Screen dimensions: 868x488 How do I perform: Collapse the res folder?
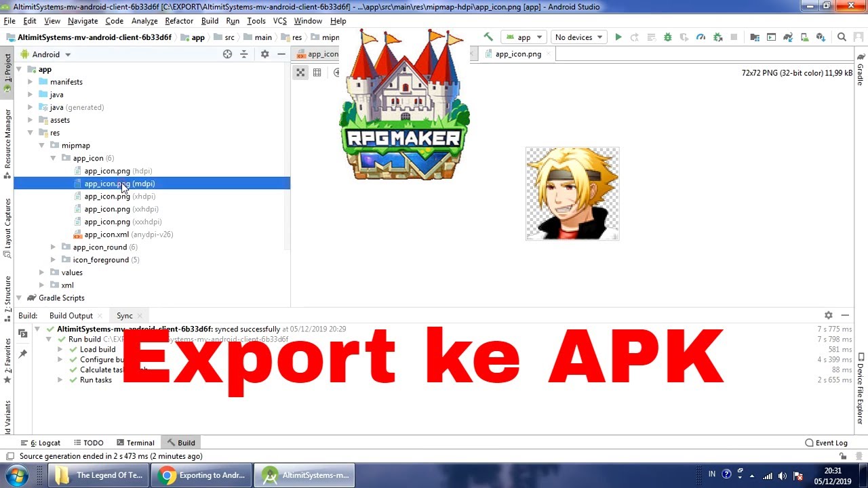click(x=30, y=133)
